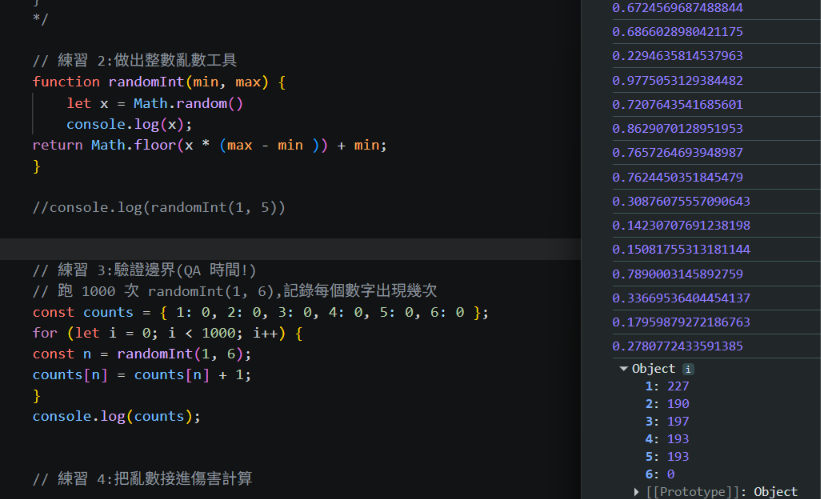Click the console.log(x); line

129,125
